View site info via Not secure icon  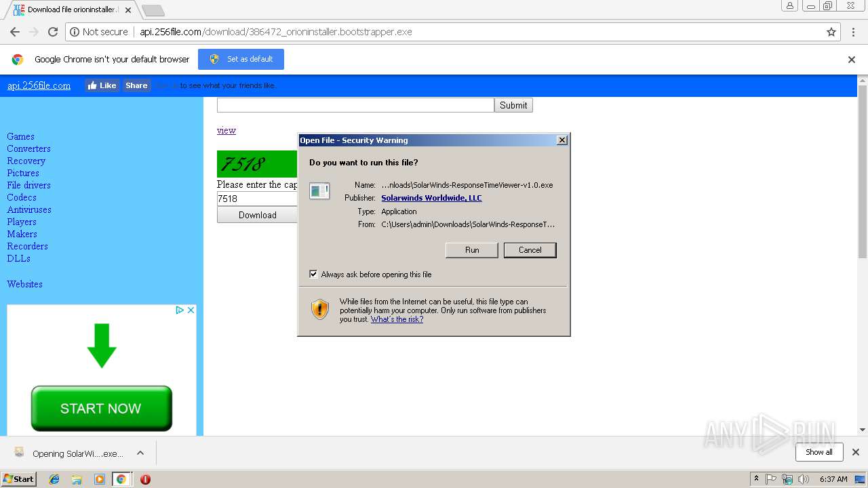[99, 32]
